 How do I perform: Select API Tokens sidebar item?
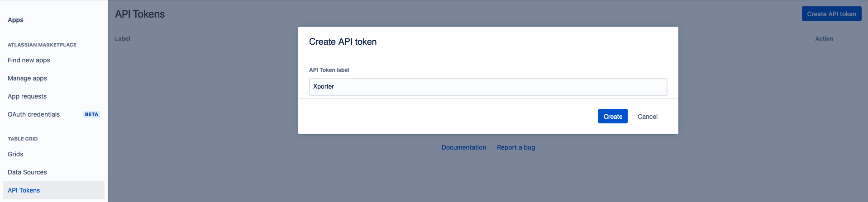click(24, 190)
